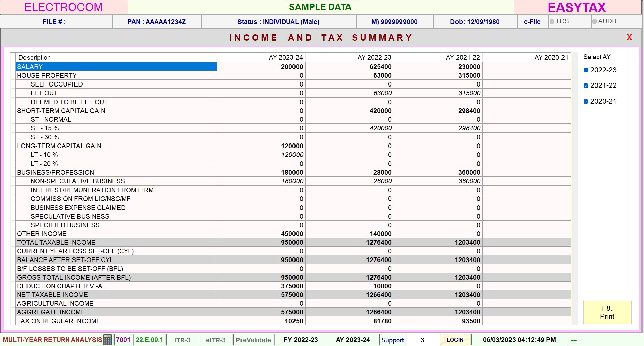The height and width of the screenshot is (346, 644).
Task: Toggle the AUDIT checkbox
Action: (594, 21)
